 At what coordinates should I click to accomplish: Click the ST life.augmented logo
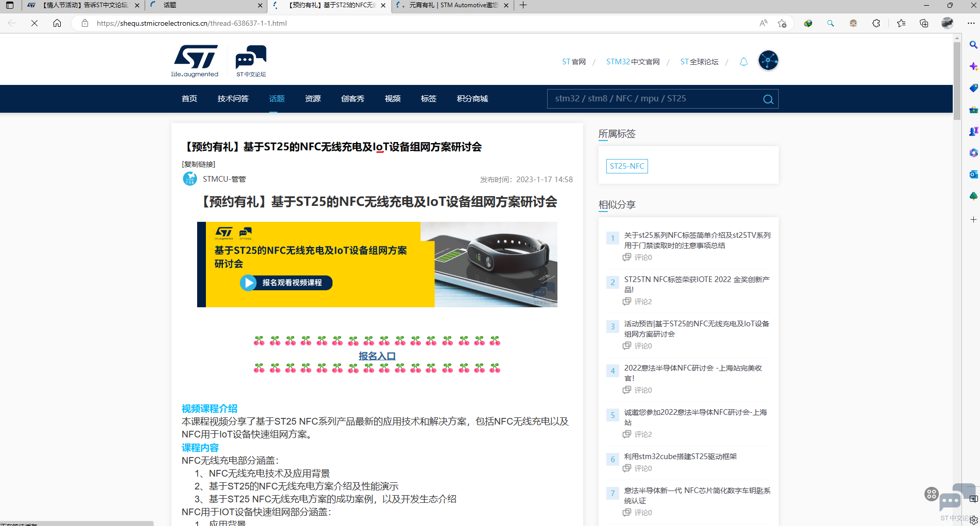195,61
